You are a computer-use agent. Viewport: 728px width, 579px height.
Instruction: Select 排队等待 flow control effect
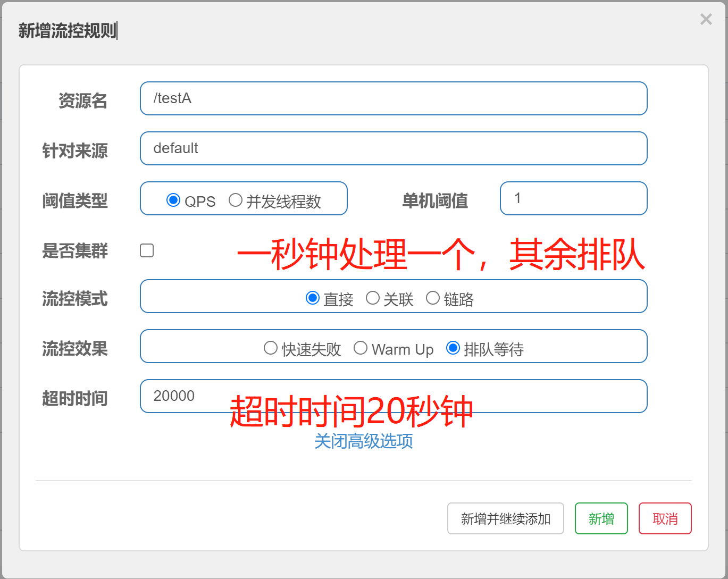coord(453,348)
